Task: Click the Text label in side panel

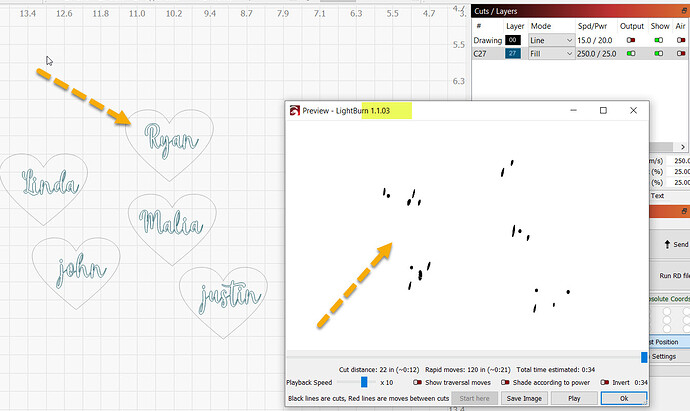Action: coord(657,196)
